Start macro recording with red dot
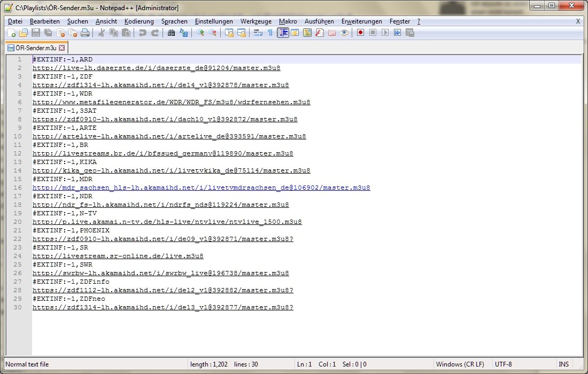588x374 pixels. 360,33
